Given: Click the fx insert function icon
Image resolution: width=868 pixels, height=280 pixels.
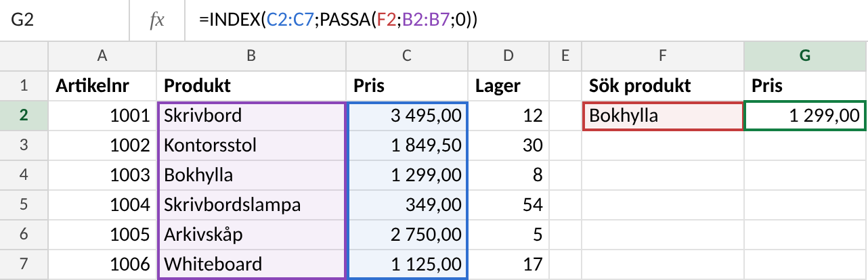Looking at the screenshot, I should tap(156, 21).
